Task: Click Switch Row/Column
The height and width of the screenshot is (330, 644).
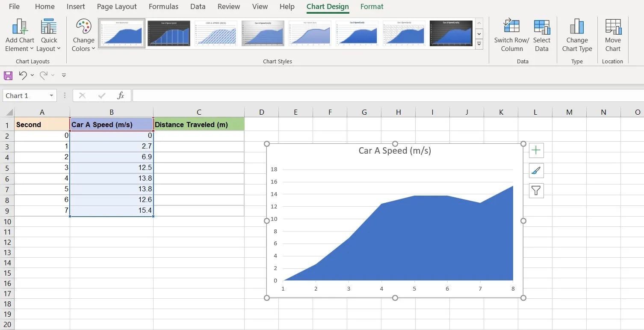Action: pos(511,34)
